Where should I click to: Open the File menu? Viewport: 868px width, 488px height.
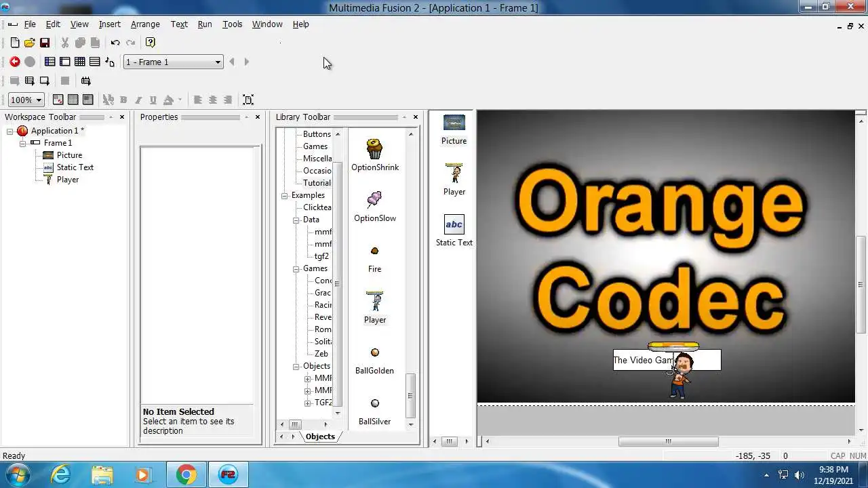click(x=30, y=24)
